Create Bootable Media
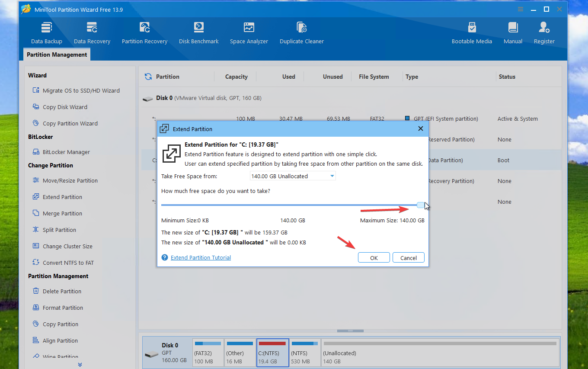The image size is (588, 369). pos(472,33)
